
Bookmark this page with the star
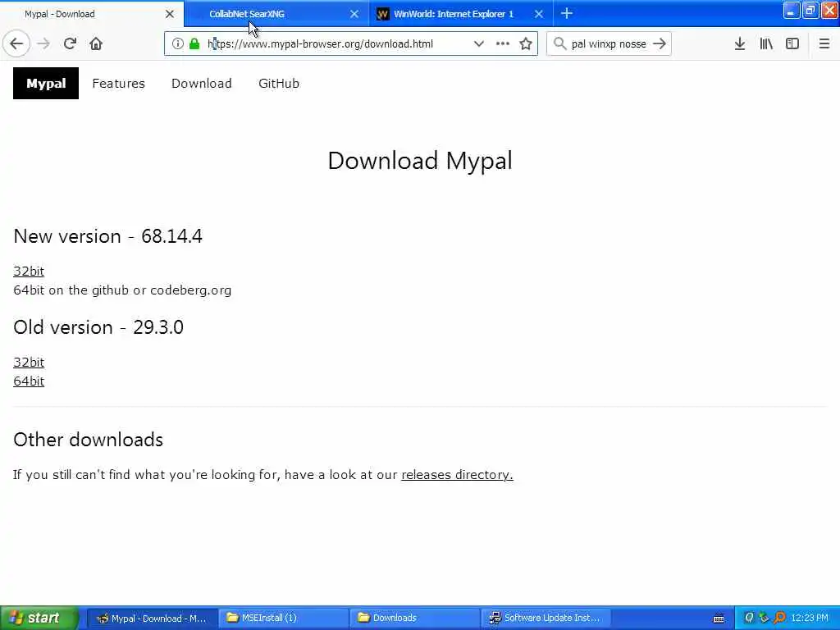pyautogui.click(x=526, y=44)
